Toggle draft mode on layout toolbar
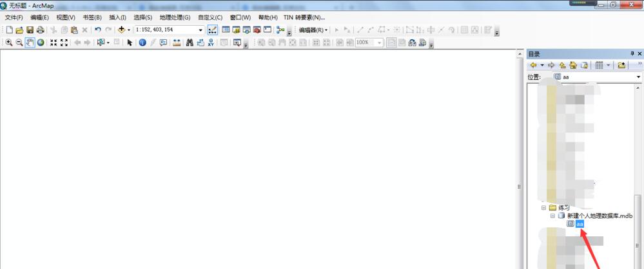The image size is (644, 269). (x=391, y=42)
